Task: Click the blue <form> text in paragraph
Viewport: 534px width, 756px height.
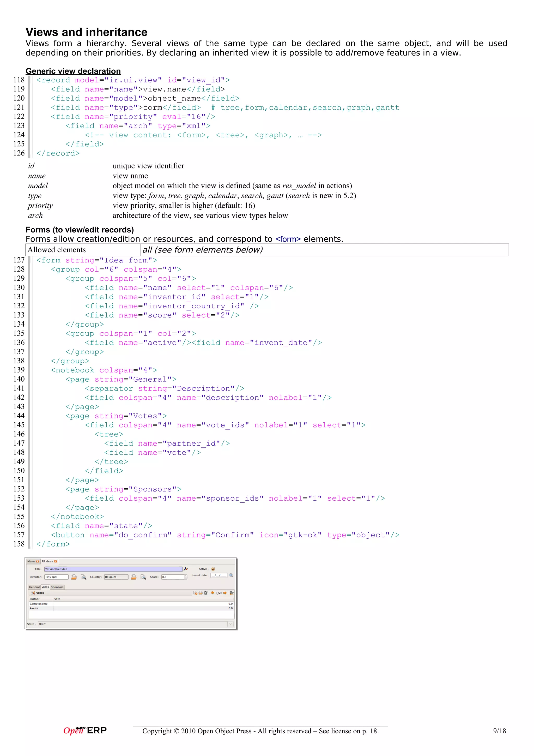Action: coord(288,239)
